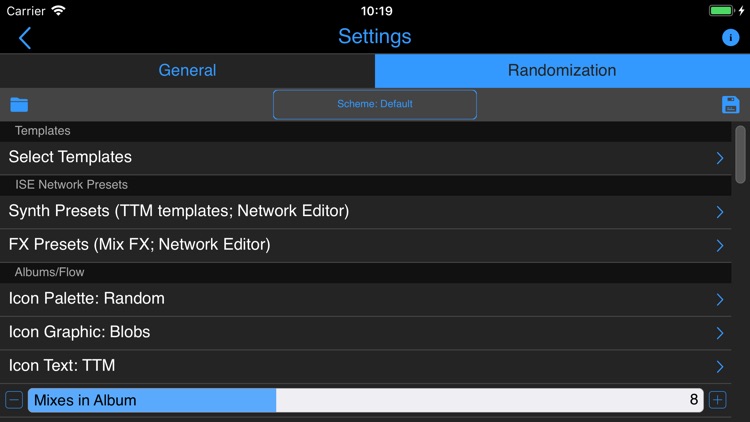The image size is (750, 422).
Task: Open scheme folder icon
Action: pyautogui.click(x=19, y=104)
